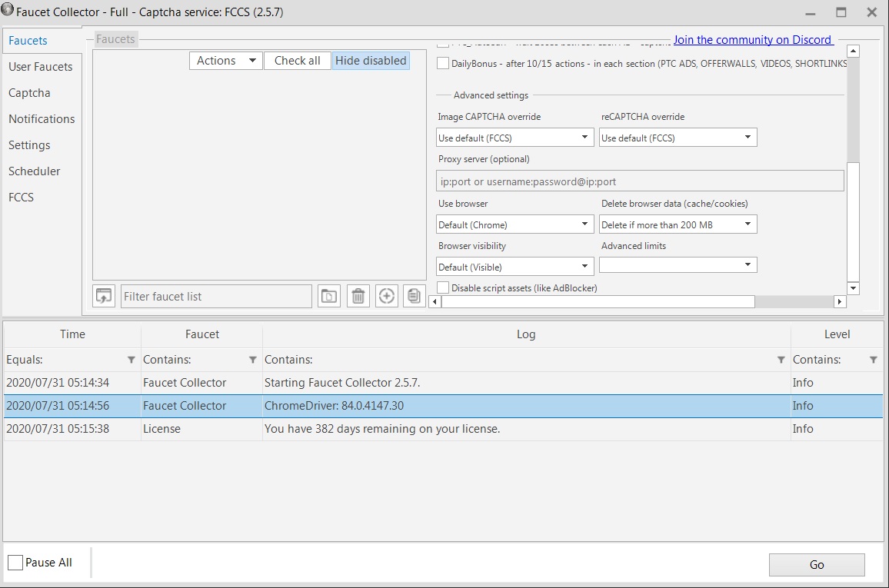
Task: Check Disable script assets option
Action: pyautogui.click(x=443, y=287)
